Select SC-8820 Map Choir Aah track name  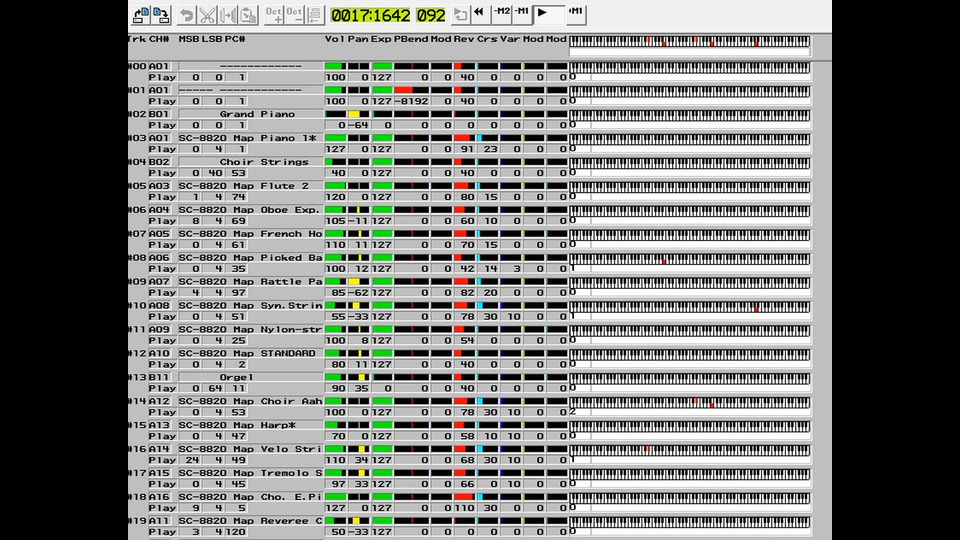251,401
